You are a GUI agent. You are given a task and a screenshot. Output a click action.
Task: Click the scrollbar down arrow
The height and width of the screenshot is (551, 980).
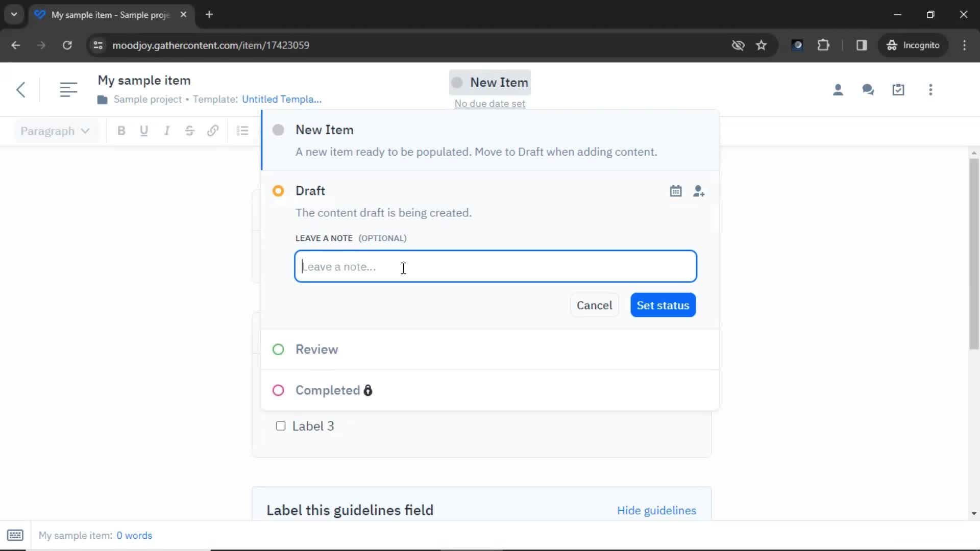click(x=974, y=514)
